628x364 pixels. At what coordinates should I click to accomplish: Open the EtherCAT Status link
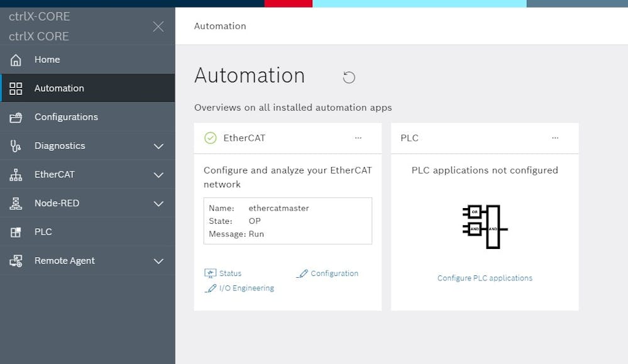230,273
